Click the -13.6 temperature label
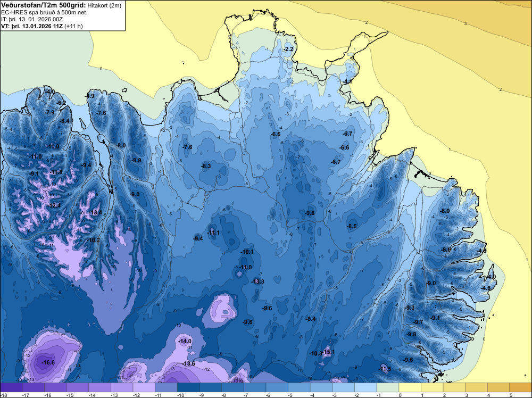The width and height of the screenshot is (532, 398). pos(189,363)
